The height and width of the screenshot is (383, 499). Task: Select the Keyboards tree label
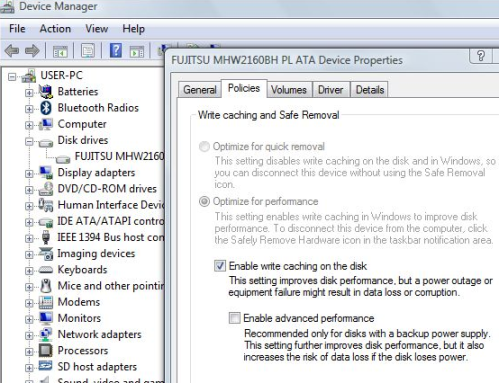[82, 270]
